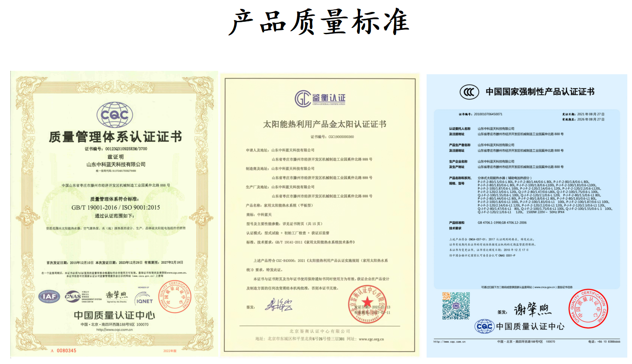Click the line 商标: 中科蓝天

[x=259, y=215]
